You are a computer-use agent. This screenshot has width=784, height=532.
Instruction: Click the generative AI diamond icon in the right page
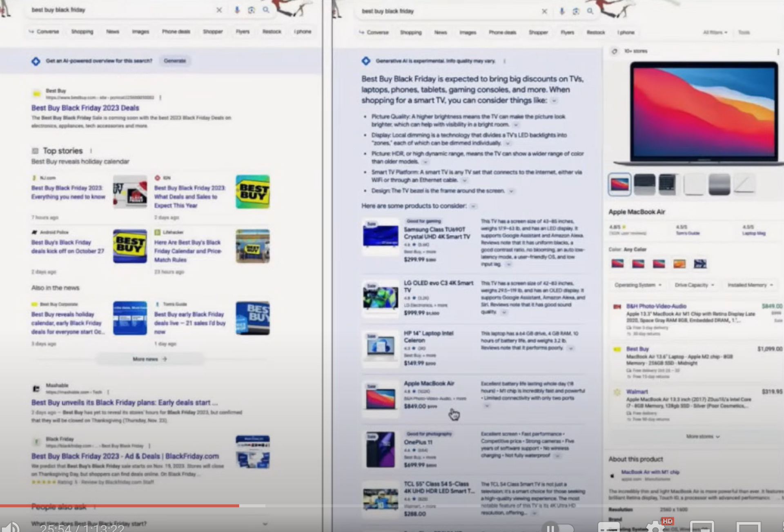click(x=366, y=61)
